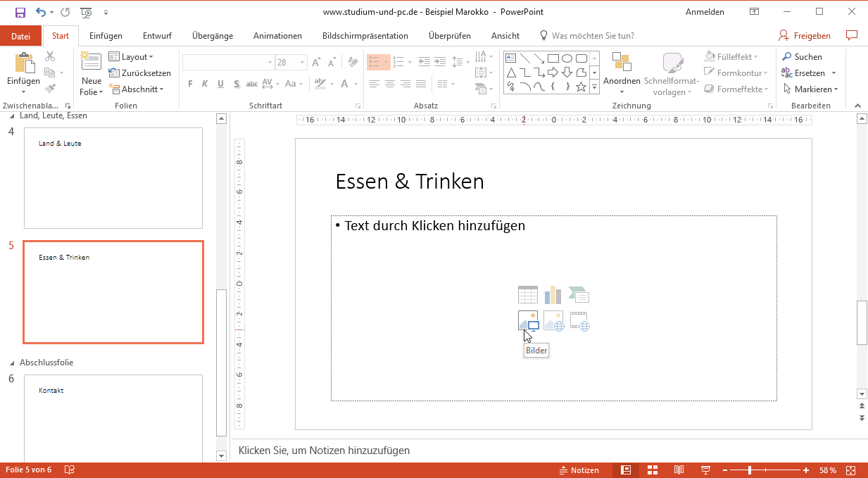Select the five-point star shape
This screenshot has height=478, width=868.
pyautogui.click(x=581, y=87)
